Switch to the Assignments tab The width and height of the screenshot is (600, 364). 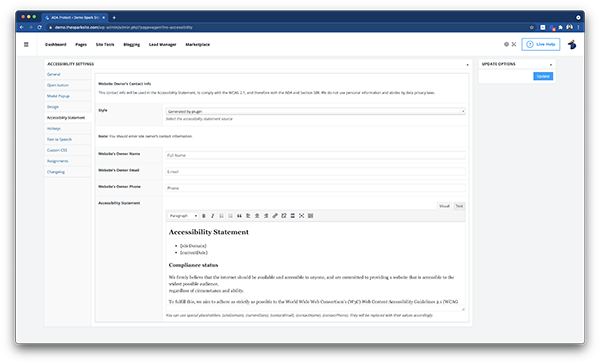pos(57,161)
